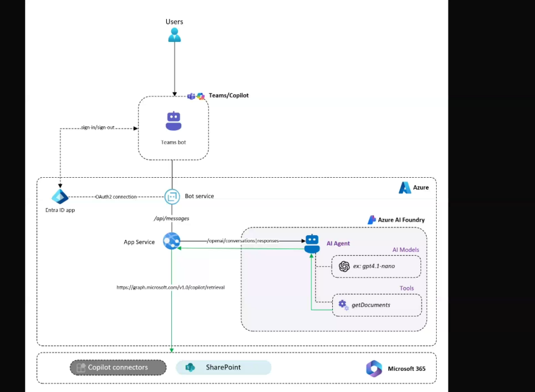Select the Entra ID app icon
This screenshot has width=535, height=392.
click(x=60, y=197)
